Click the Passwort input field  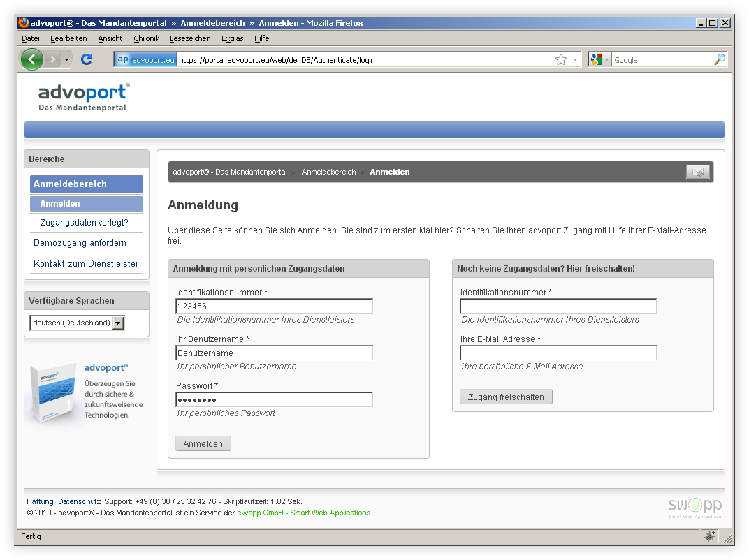tap(274, 399)
